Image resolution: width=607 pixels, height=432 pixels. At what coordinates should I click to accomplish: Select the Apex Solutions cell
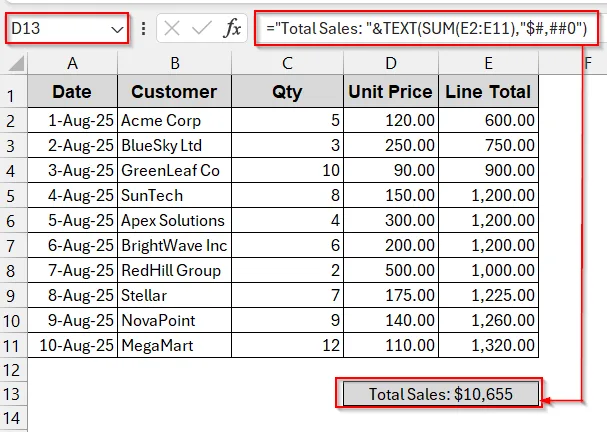[175, 220]
